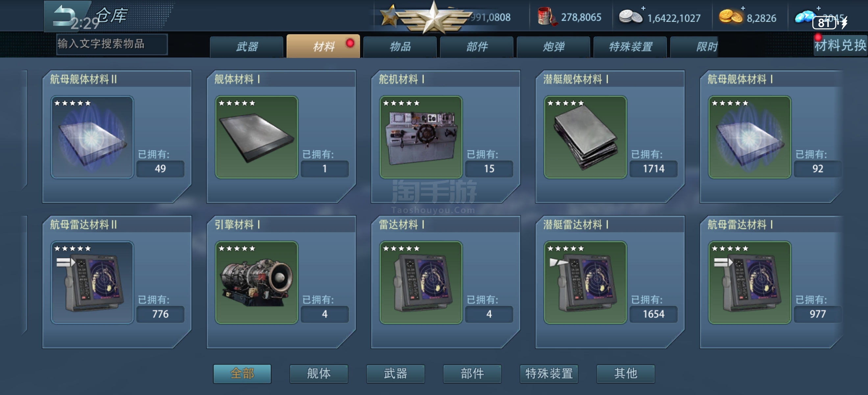Image resolution: width=868 pixels, height=395 pixels.
Task: Tap the gold coins currency icon
Action: [x=731, y=16]
